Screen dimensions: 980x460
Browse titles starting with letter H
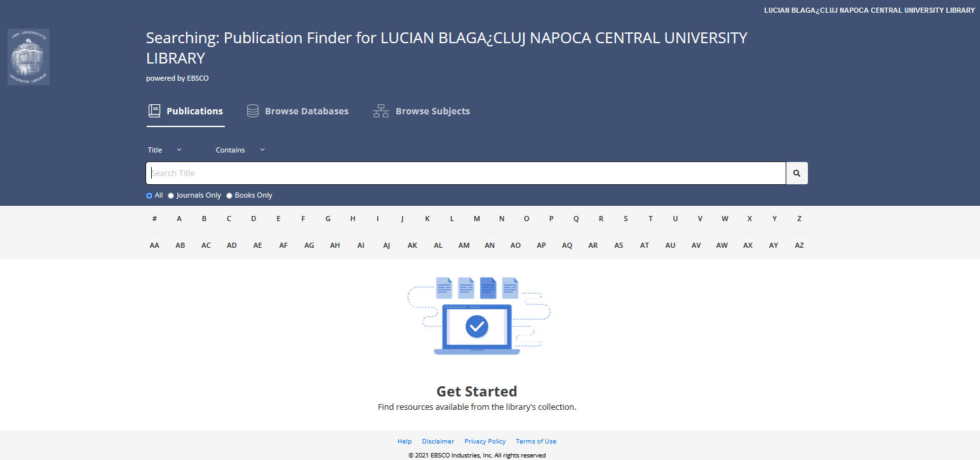pyautogui.click(x=352, y=219)
